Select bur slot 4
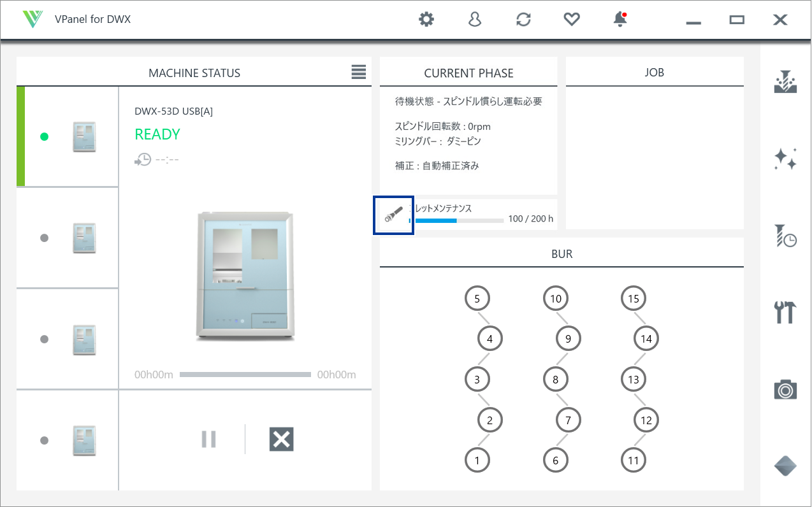Screen dimensions: 812x507 coord(490,339)
